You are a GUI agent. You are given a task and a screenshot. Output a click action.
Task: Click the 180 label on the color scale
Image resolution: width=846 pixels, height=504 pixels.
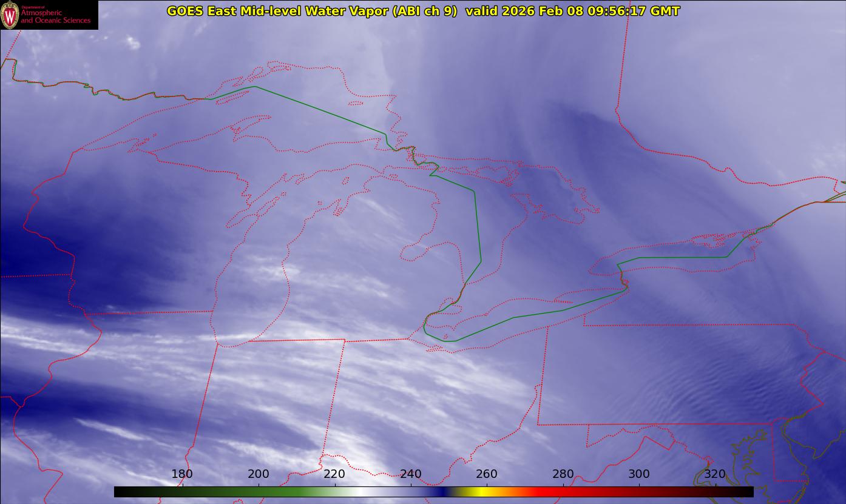[182, 474]
